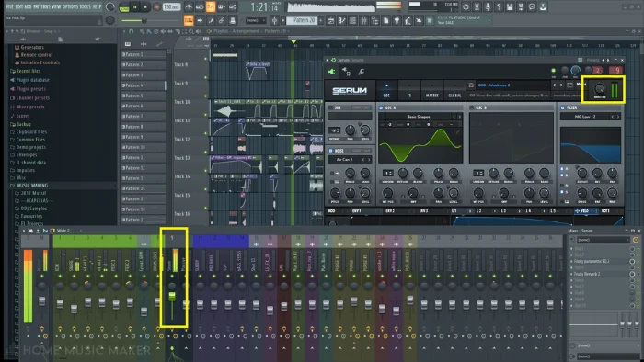
Task: Select Pattern 10 in pattern list
Action: 143,147
